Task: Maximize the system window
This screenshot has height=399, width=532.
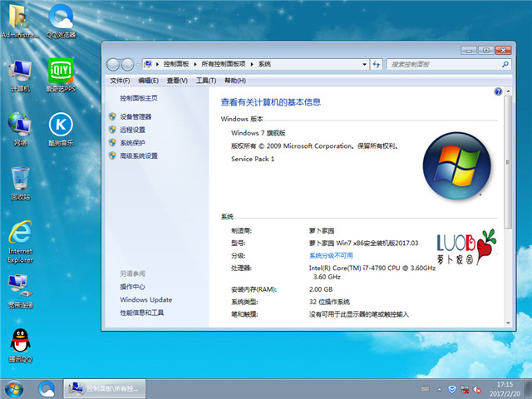Action: 485,51
